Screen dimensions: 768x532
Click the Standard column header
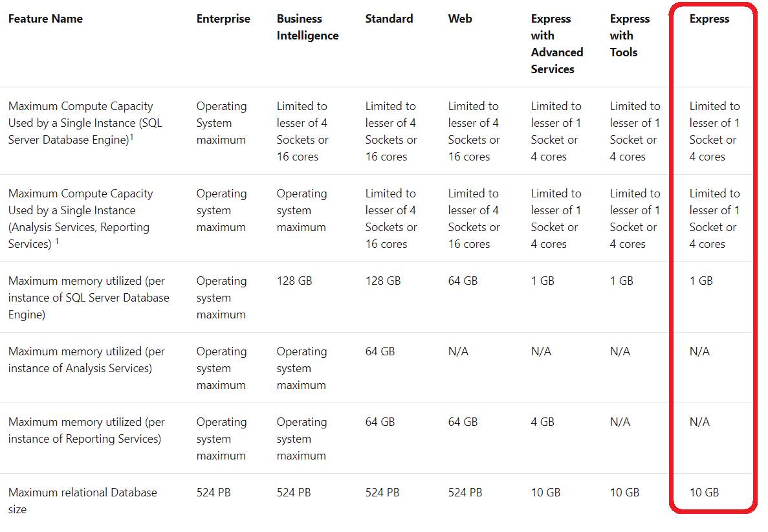(389, 19)
